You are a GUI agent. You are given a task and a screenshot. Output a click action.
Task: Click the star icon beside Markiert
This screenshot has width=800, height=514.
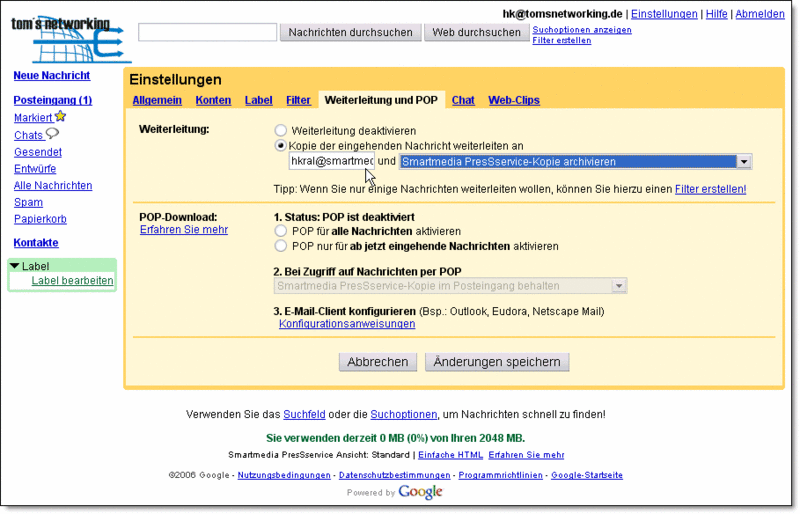pyautogui.click(x=61, y=116)
